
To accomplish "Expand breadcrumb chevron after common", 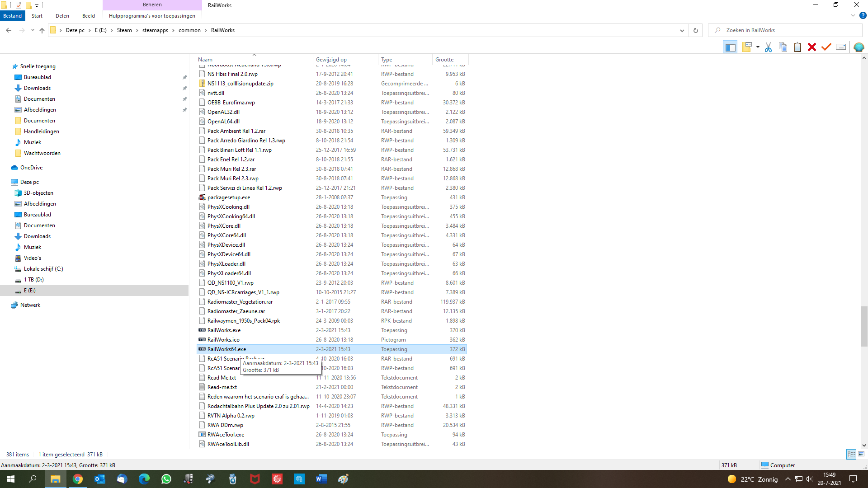I will (206, 30).
